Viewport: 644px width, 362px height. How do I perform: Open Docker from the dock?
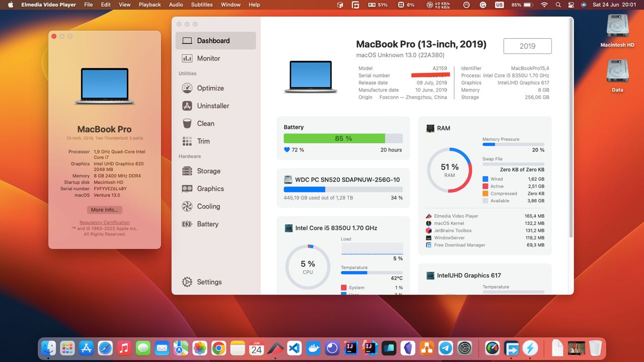click(313, 348)
